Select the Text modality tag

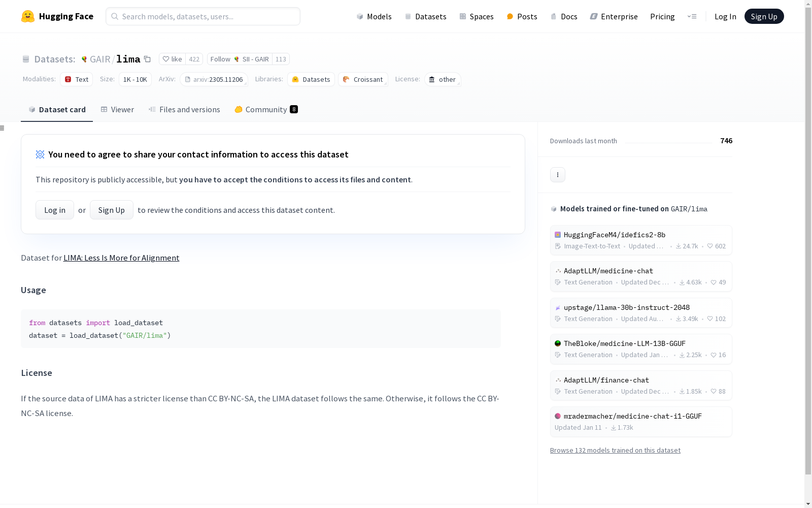click(x=77, y=79)
